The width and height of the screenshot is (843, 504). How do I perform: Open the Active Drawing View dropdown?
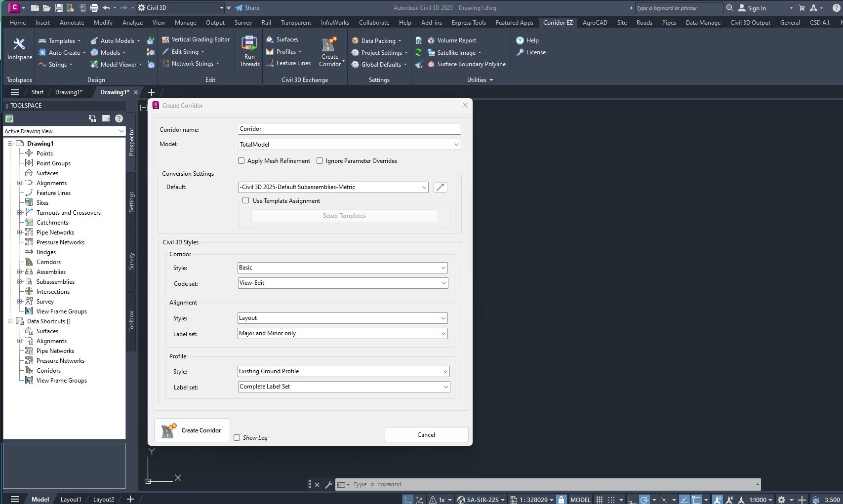tap(64, 131)
